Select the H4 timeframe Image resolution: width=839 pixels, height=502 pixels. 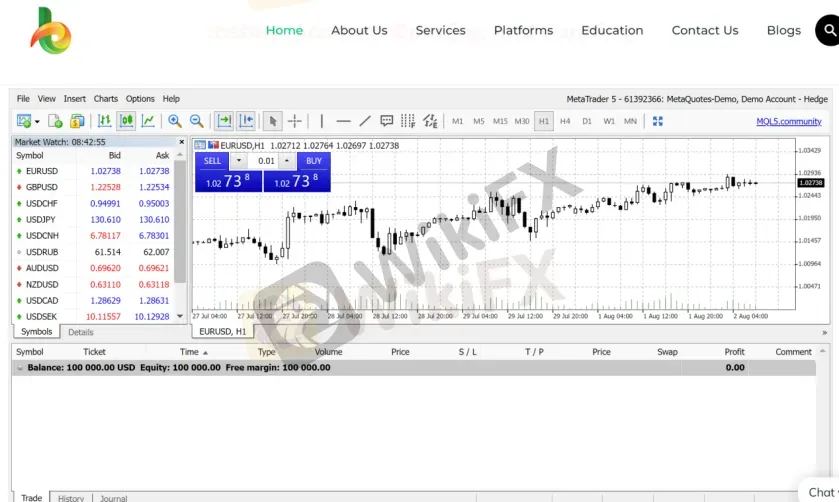click(x=565, y=121)
